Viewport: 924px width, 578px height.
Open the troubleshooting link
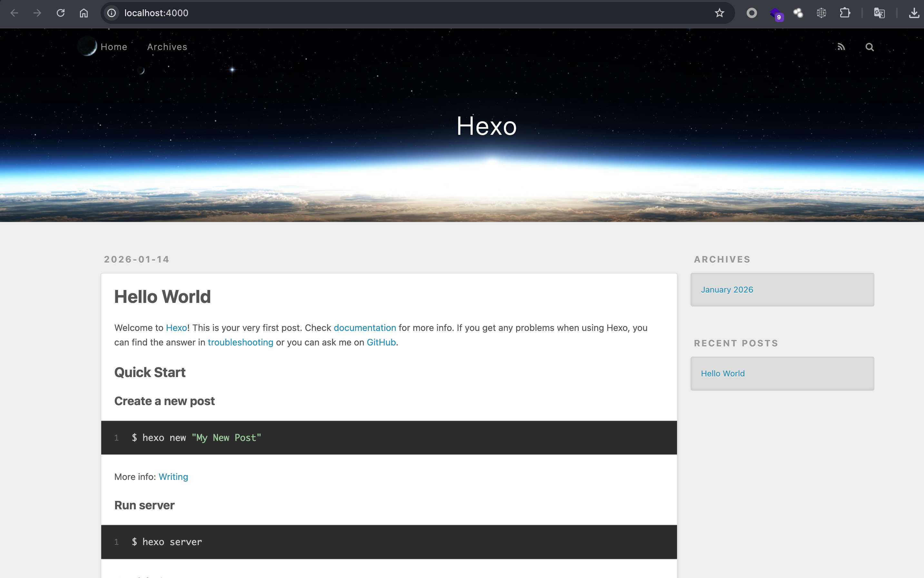241,343
